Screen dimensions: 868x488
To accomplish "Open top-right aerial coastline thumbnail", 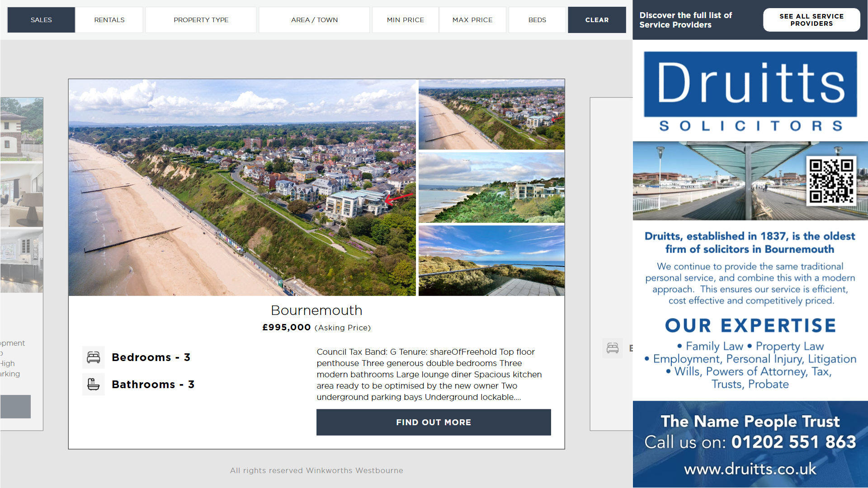I will tap(491, 114).
